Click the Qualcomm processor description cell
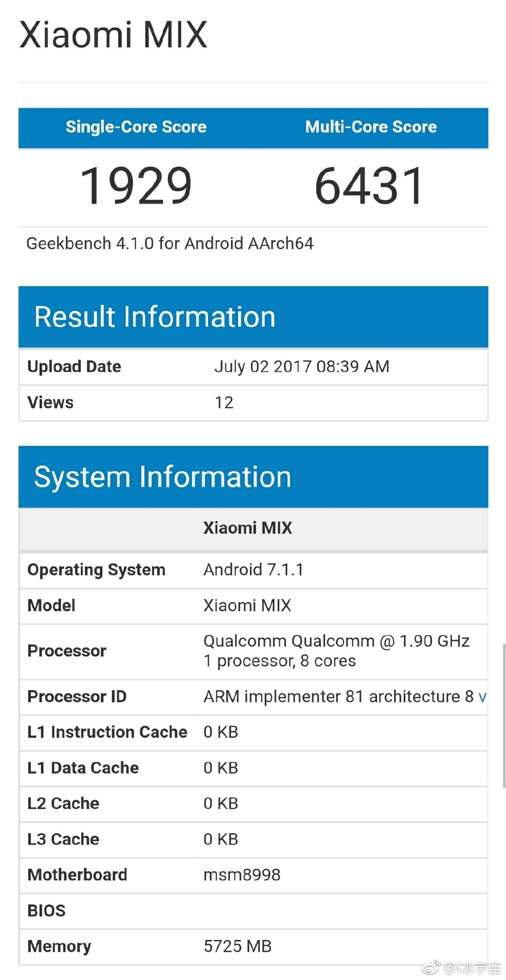 341,651
